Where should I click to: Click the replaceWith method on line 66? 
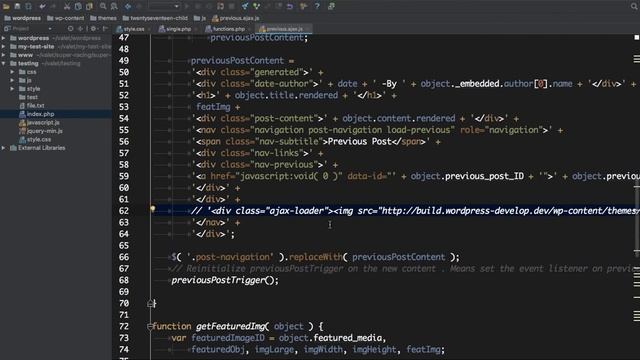316,257
